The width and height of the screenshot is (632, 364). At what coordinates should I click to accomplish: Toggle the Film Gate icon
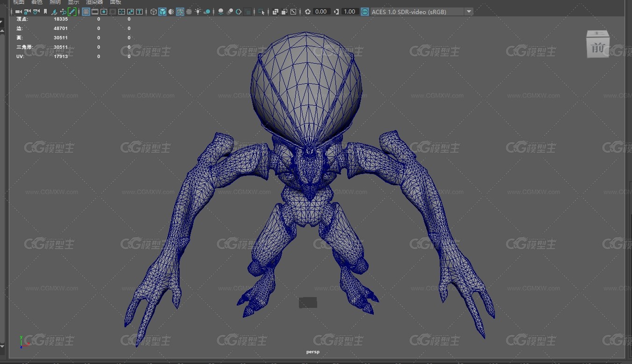pos(95,12)
